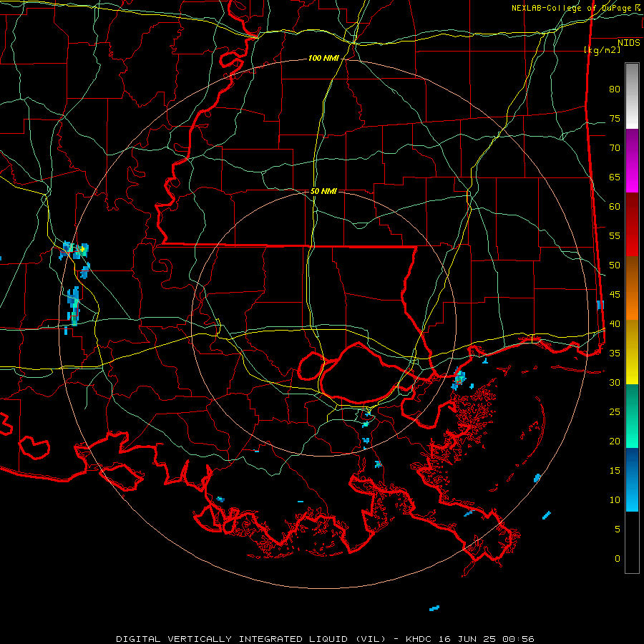
Task: Click the 0 value on color scale
Action: (x=618, y=559)
